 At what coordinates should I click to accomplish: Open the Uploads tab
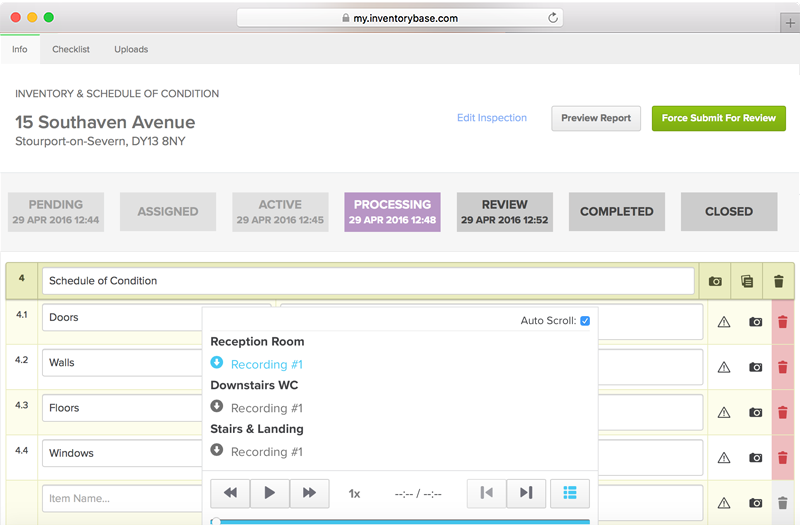click(x=131, y=49)
